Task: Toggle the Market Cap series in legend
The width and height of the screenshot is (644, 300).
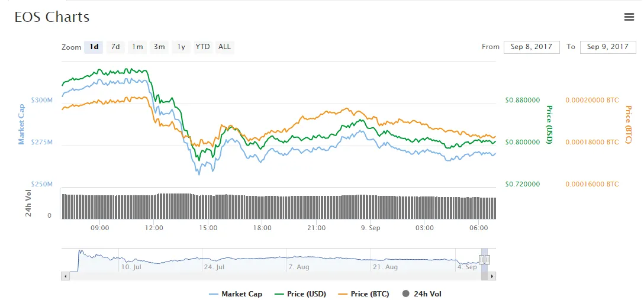Action: coord(236,294)
